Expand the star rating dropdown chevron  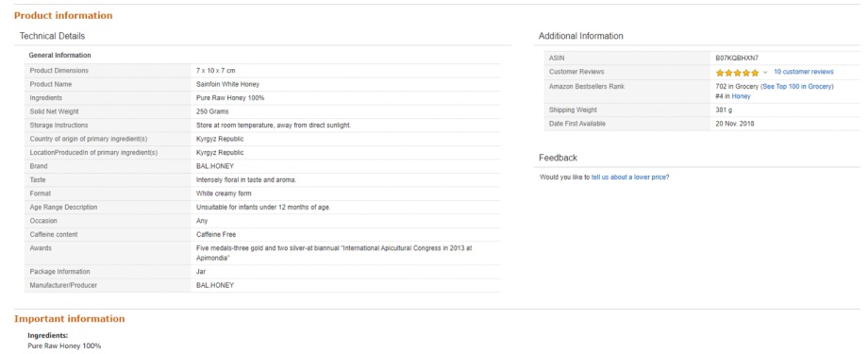tap(765, 73)
